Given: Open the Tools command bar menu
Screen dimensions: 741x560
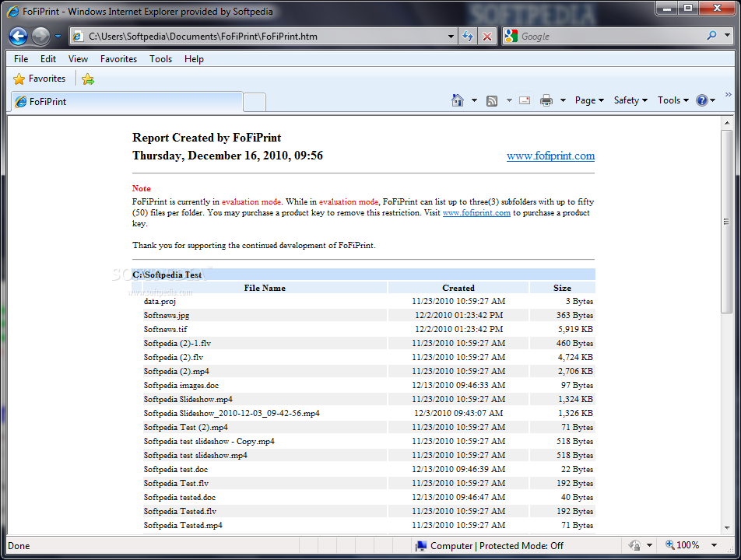Looking at the screenshot, I should 673,100.
